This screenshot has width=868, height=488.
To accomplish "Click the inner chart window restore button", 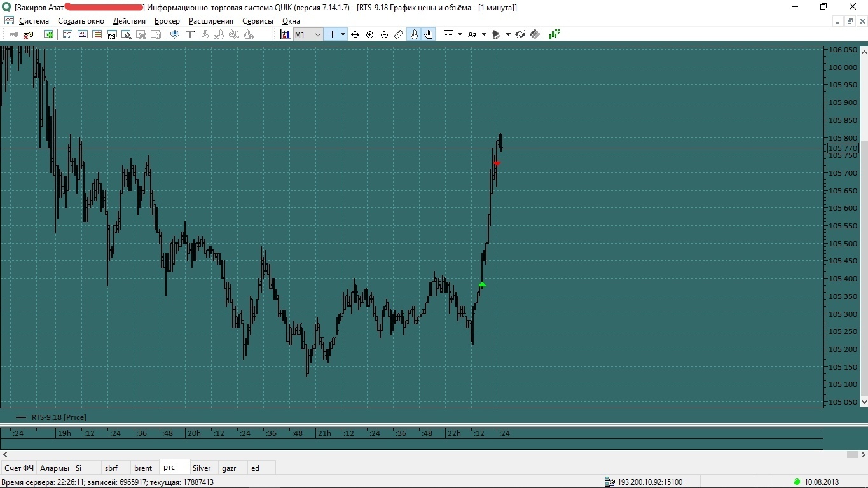I will tap(850, 21).
